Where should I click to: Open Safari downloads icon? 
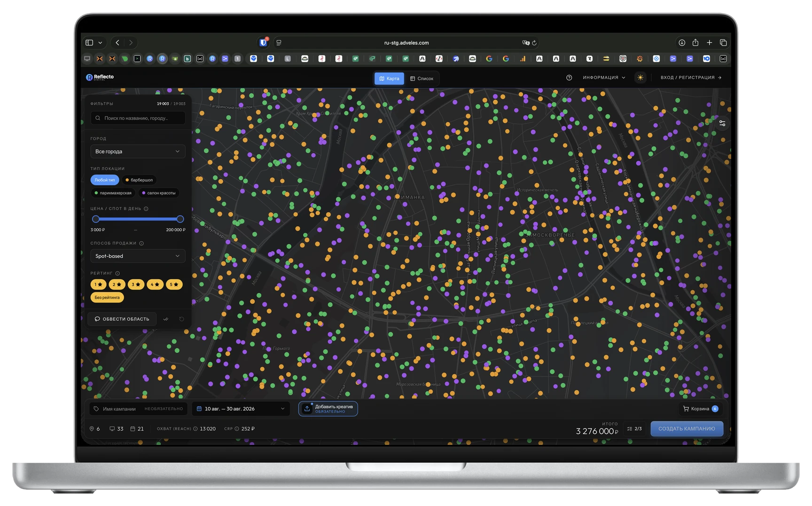pos(682,43)
